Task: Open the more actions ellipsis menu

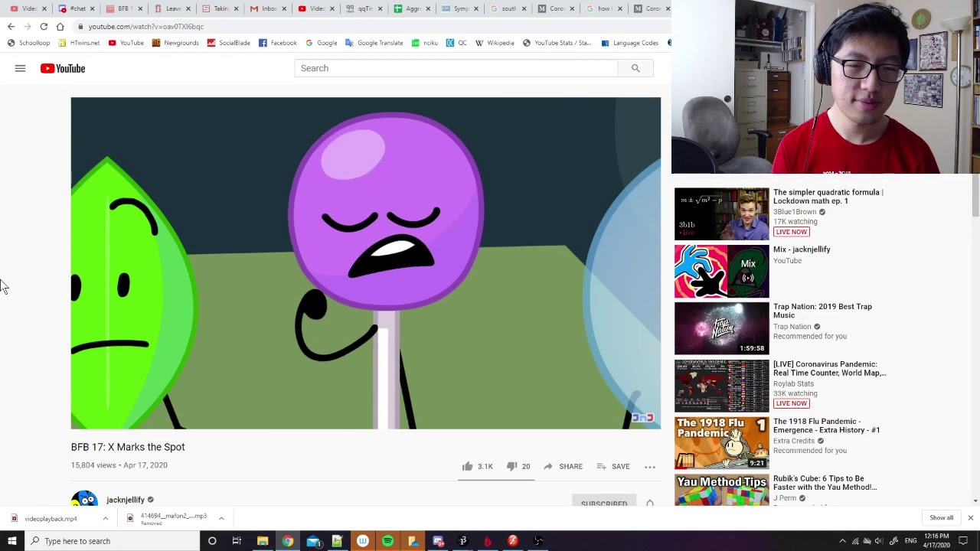Action: 650,467
